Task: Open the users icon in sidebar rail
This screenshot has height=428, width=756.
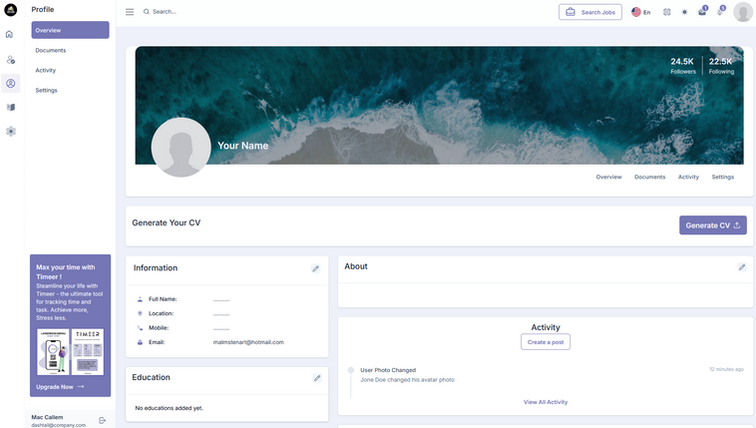Action: (x=11, y=60)
